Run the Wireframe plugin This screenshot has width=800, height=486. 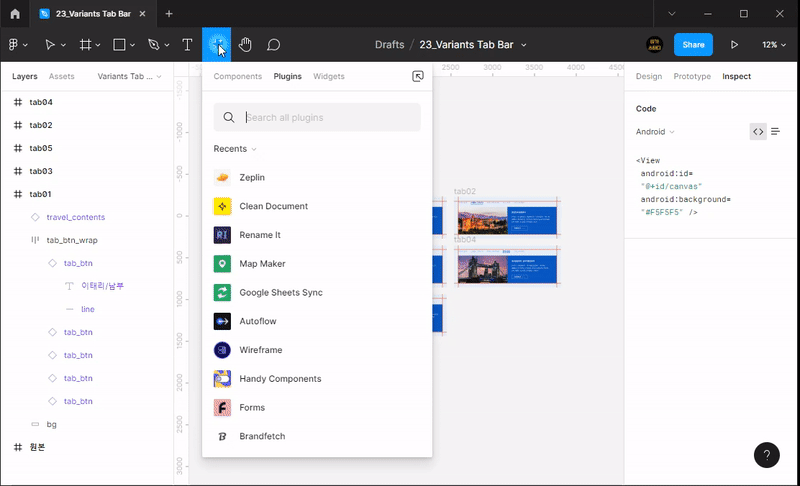317,350
